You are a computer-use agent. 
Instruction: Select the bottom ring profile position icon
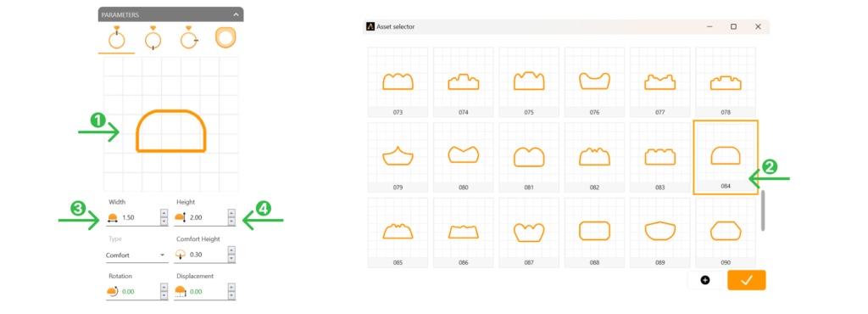coord(153,38)
